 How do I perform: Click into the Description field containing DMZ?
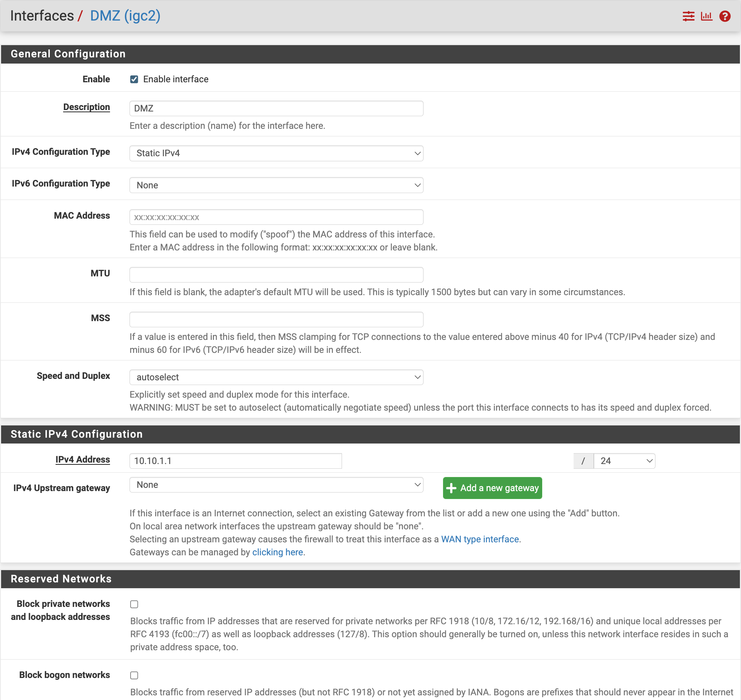coord(276,109)
